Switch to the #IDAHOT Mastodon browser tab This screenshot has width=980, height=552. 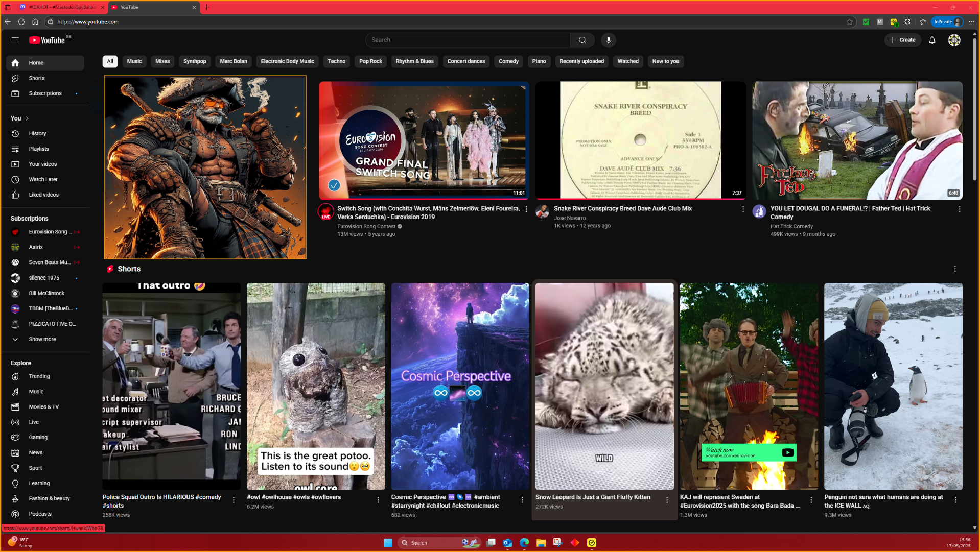(61, 7)
